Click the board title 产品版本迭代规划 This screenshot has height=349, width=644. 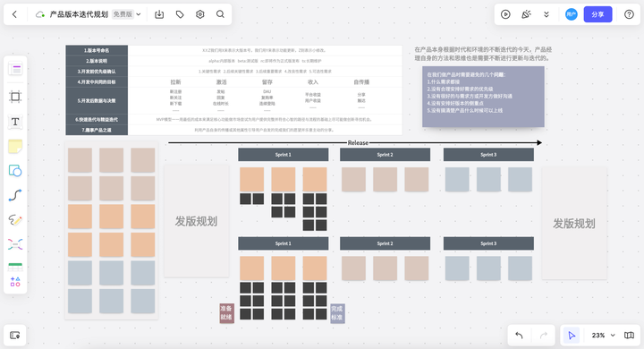pyautogui.click(x=79, y=14)
